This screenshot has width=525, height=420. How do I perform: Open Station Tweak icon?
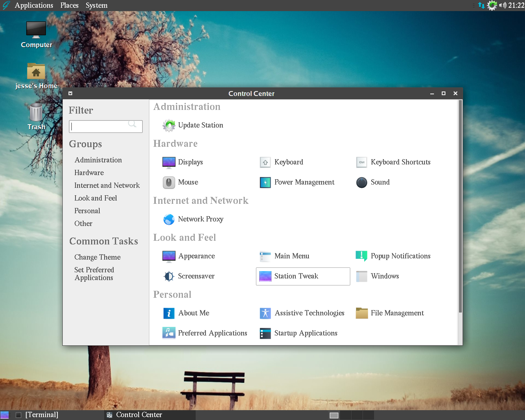pos(265,276)
